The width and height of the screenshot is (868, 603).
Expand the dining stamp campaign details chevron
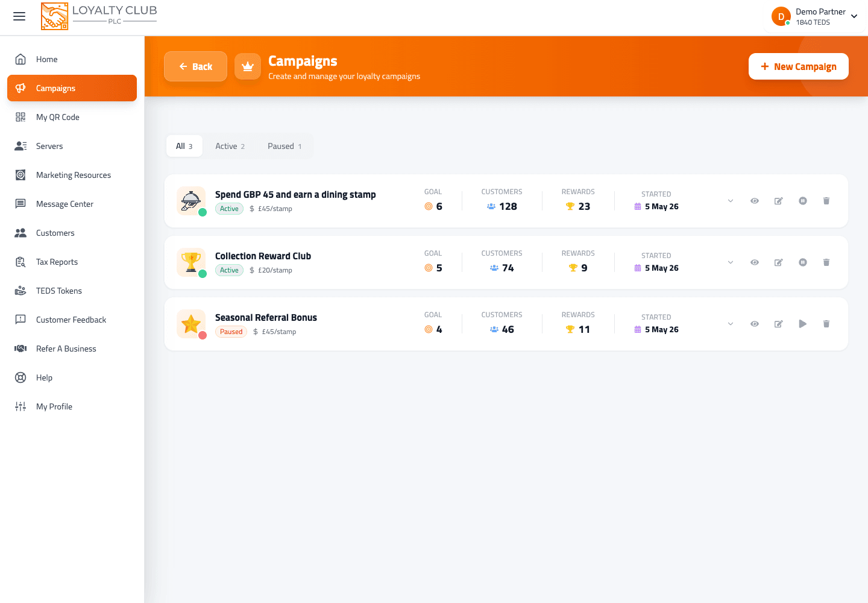(731, 201)
